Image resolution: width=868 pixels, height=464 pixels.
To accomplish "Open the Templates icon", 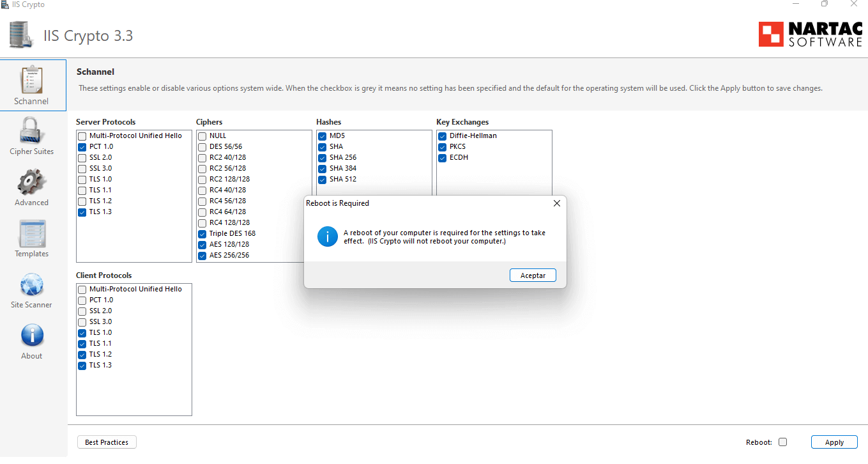I will 32,233.
